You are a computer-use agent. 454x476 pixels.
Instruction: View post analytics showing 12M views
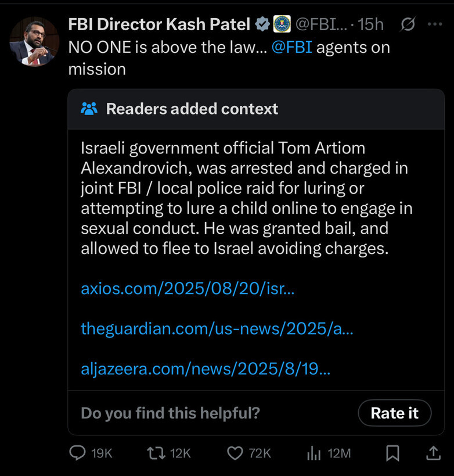[x=314, y=453]
